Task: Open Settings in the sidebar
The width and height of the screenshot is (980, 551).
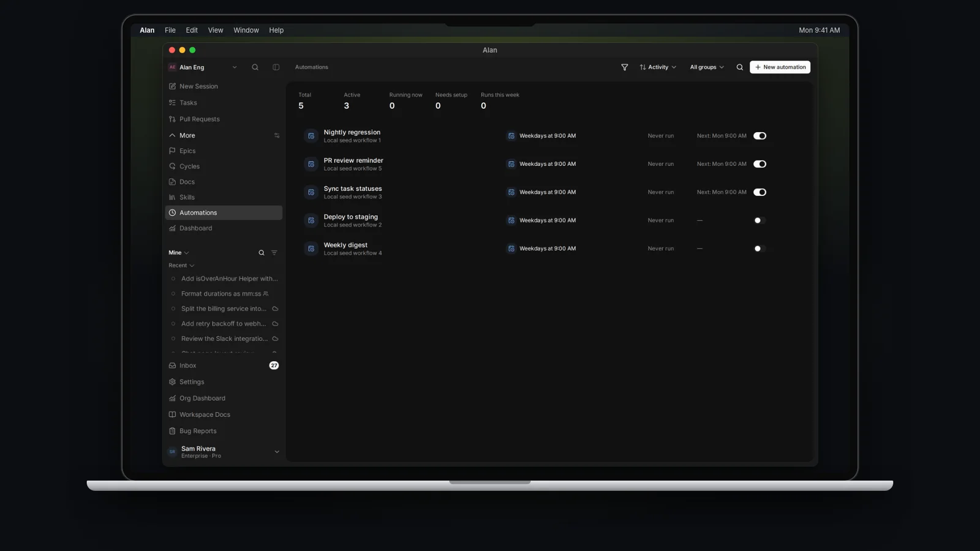Action: click(224, 382)
